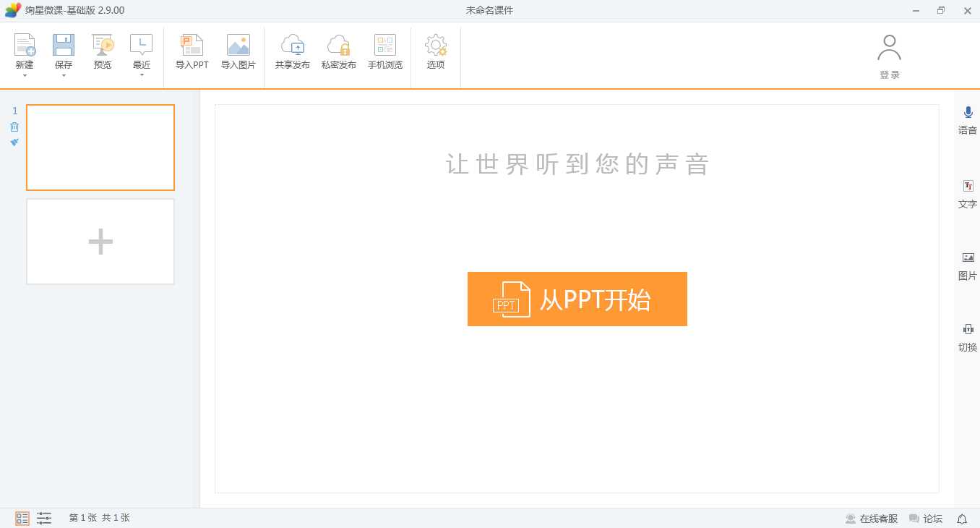Click 第 1 张 共 1 张 status text
This screenshot has height=528, width=980.
(99, 518)
